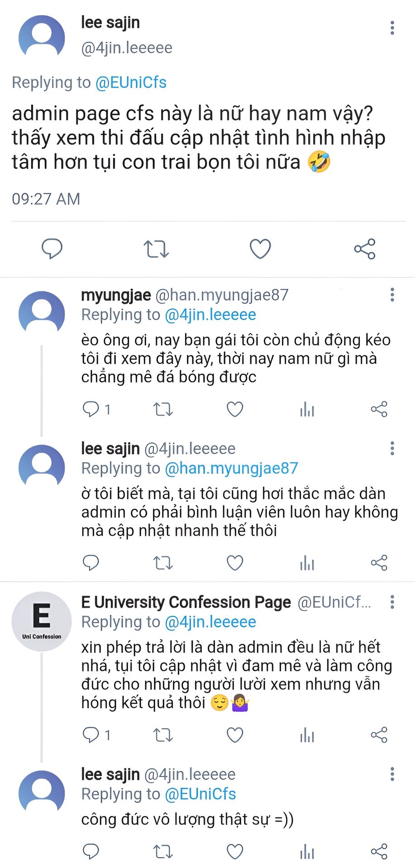The width and height of the screenshot is (415, 868).
Task: Open more options on myungjae's reply
Action: [x=392, y=295]
